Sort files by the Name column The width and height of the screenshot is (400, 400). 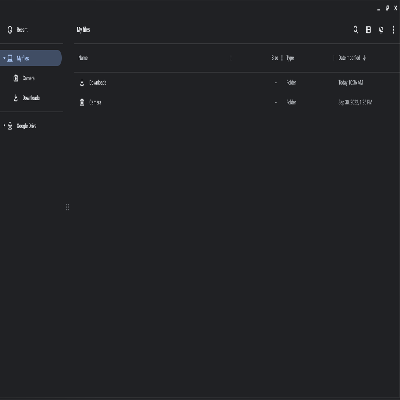point(83,58)
